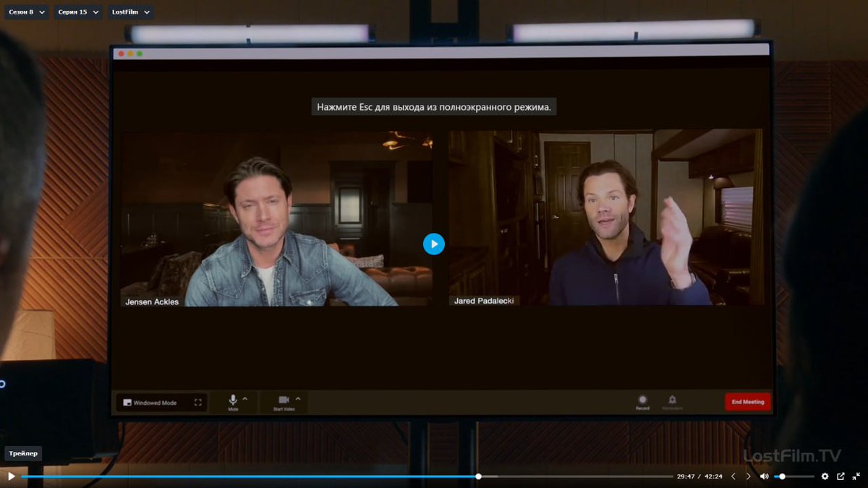This screenshot has width=868, height=488.
Task: Click the blue center play button
Action: 433,244
